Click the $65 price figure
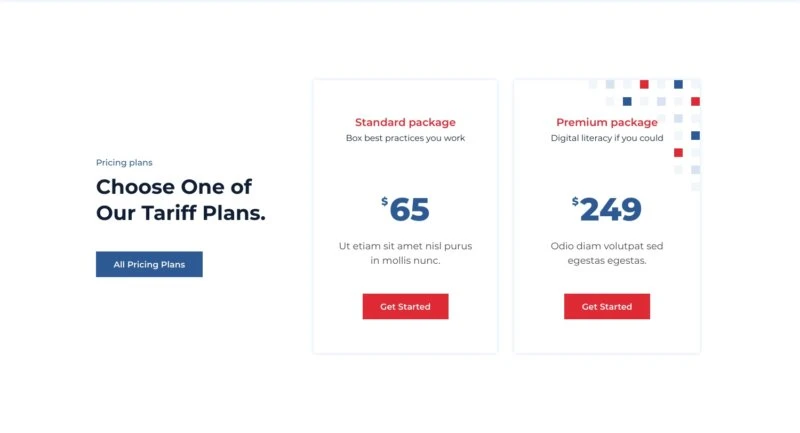This screenshot has width=800, height=433. [x=409, y=210]
